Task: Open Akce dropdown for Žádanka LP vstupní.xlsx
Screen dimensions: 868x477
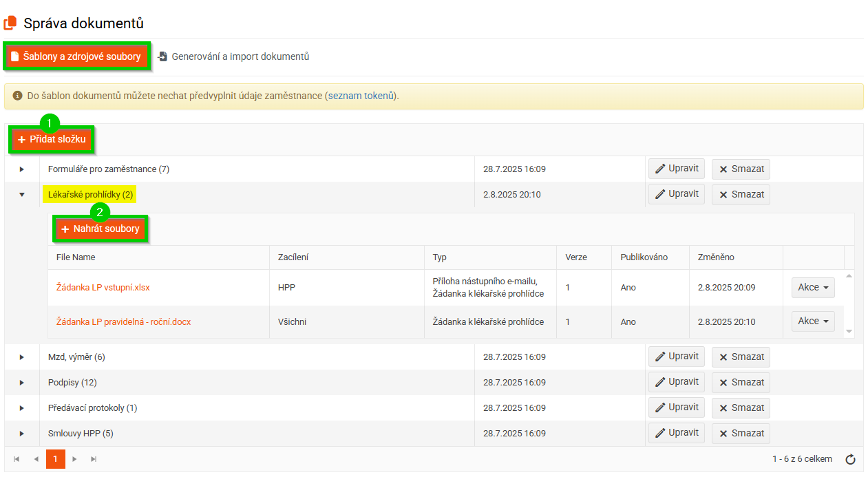Action: pos(813,288)
